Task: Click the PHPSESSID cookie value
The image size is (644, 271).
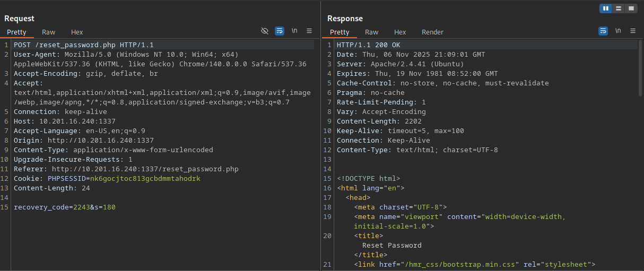Action: coord(145,179)
